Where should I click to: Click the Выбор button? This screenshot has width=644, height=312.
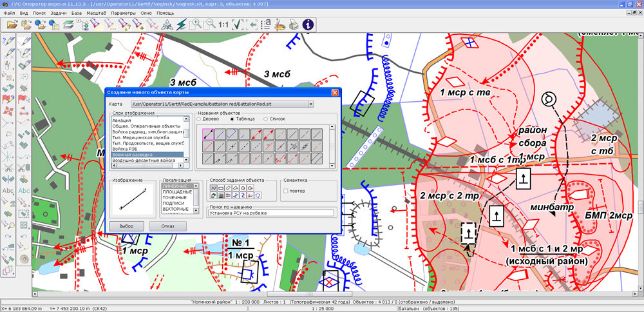click(126, 226)
